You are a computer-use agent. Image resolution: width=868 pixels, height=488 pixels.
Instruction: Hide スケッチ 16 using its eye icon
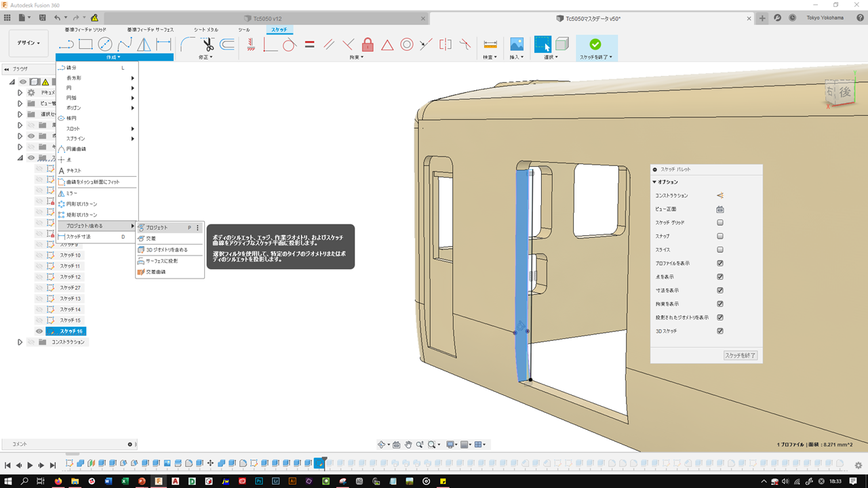pos(39,331)
